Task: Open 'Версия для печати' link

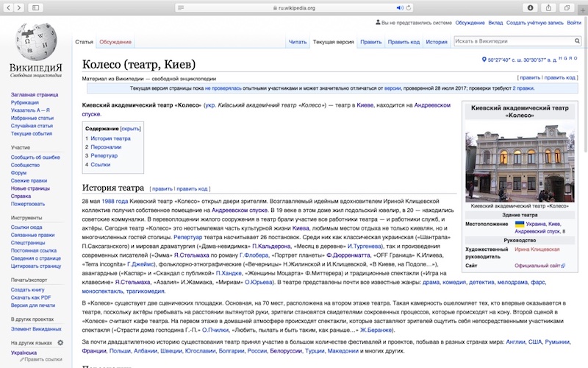Action: pyautogui.click(x=33, y=305)
